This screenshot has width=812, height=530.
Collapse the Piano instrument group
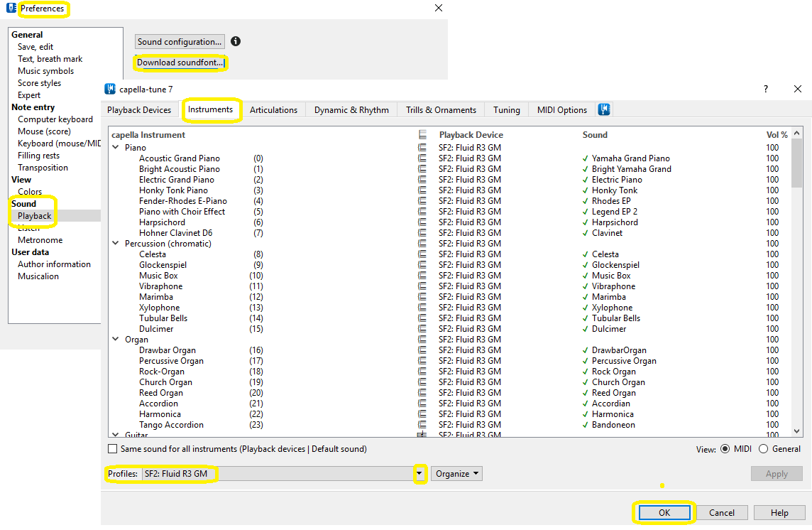[116, 148]
